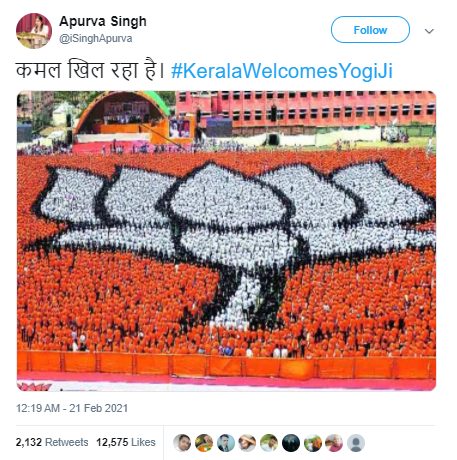The width and height of the screenshot is (457, 460).
Task: Open Apurva Singh's profile picture
Action: pos(34,31)
